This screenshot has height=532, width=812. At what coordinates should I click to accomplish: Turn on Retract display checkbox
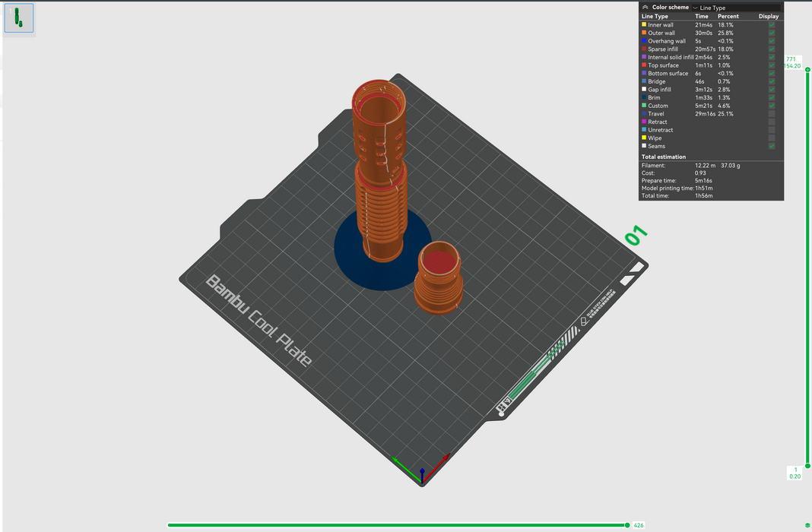772,122
